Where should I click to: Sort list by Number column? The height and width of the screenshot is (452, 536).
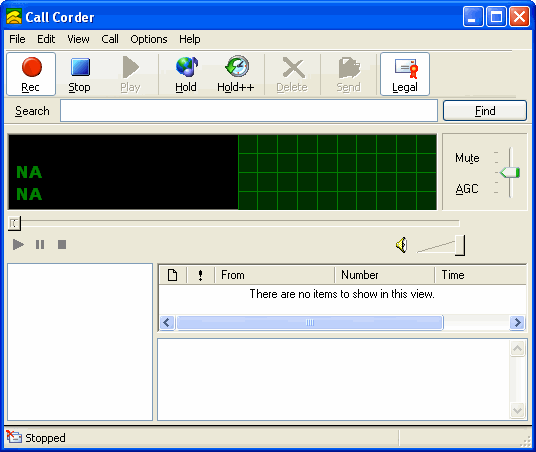[385, 275]
